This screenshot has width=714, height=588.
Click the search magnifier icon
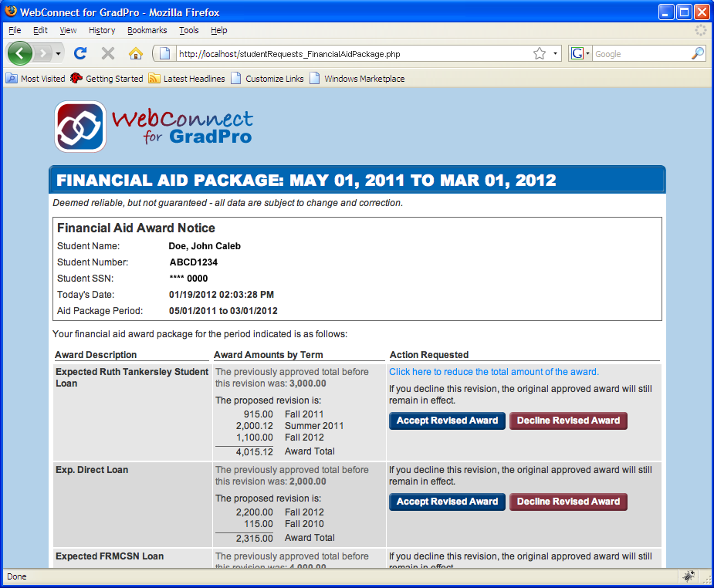pyautogui.click(x=698, y=54)
